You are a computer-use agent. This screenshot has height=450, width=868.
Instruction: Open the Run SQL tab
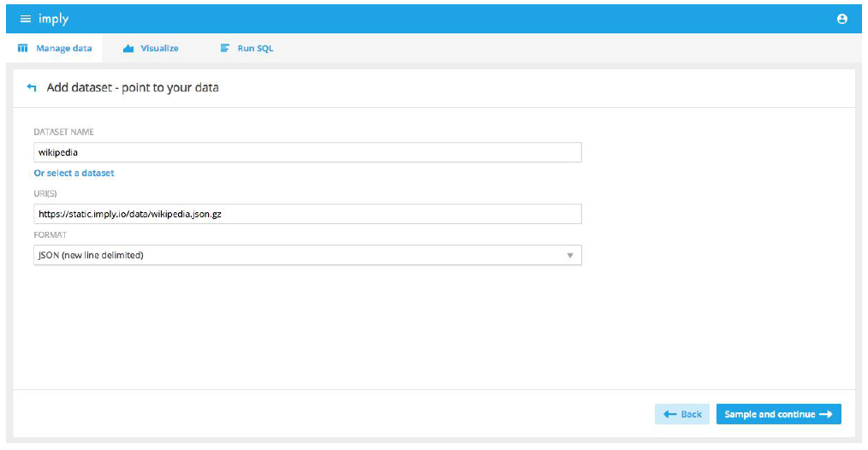255,49
